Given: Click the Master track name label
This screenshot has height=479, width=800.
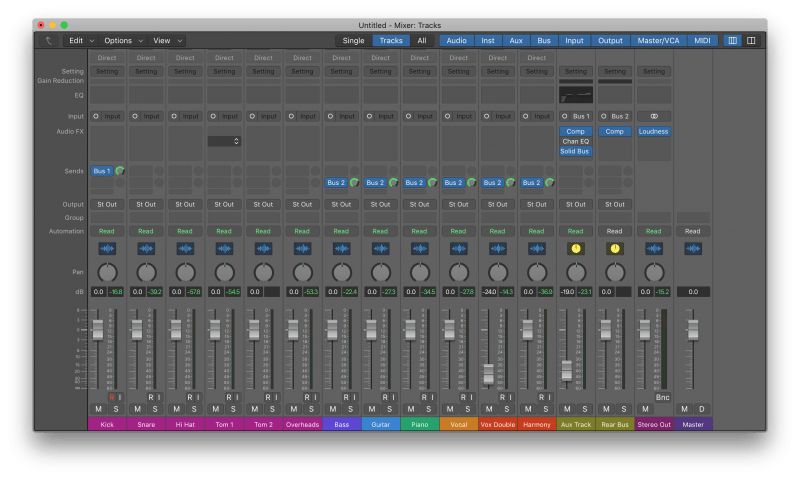Looking at the screenshot, I should point(693,424).
